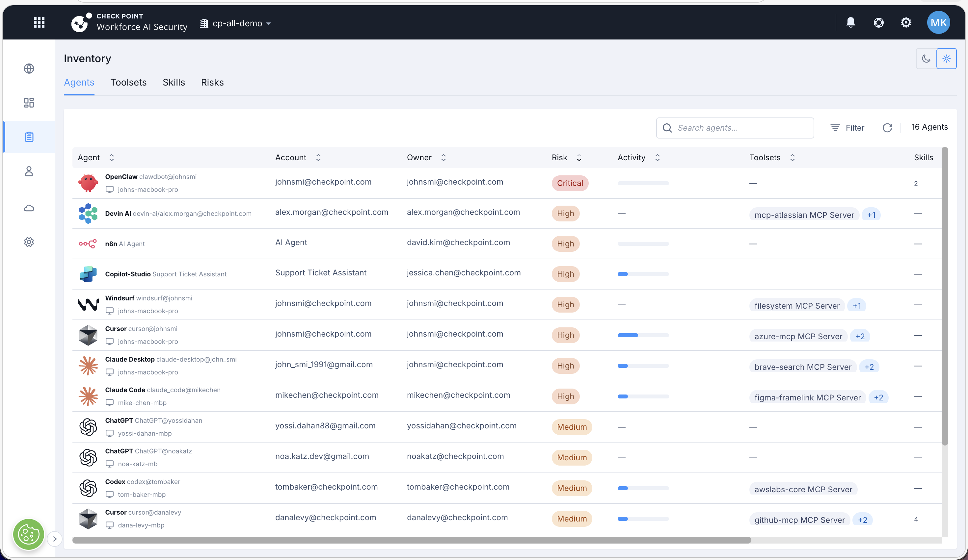Open the apps grid launcher
Image resolution: width=968 pixels, height=560 pixels.
[x=39, y=23]
